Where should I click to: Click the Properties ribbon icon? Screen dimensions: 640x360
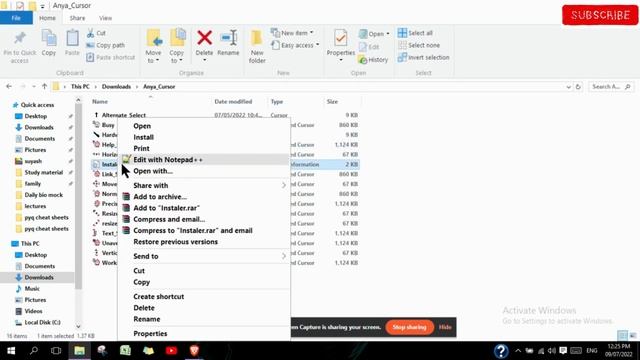click(x=340, y=38)
